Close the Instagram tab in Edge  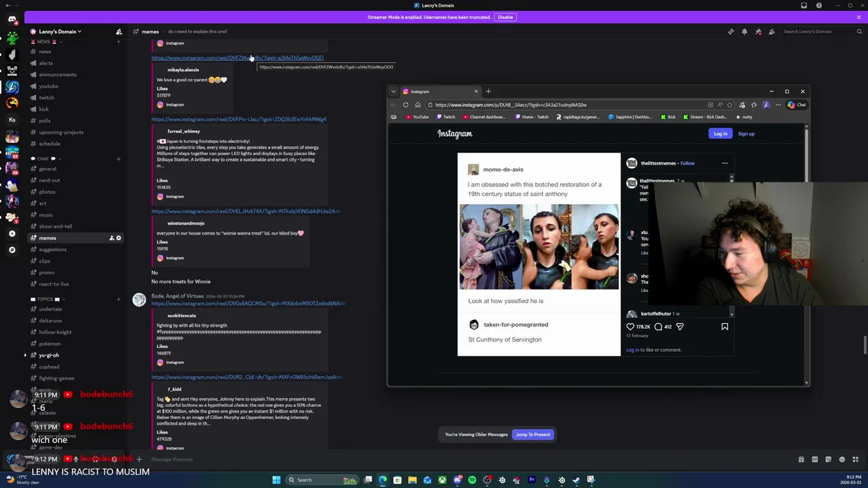(475, 91)
